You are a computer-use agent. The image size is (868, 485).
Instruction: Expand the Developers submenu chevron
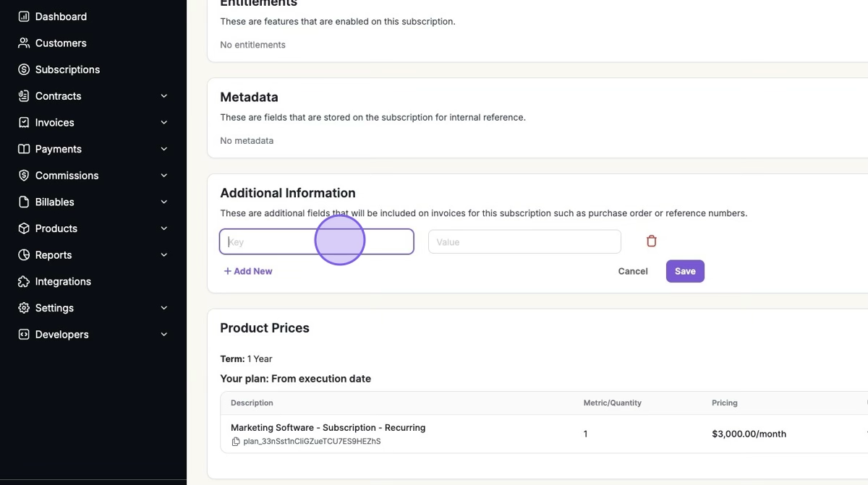click(x=164, y=335)
